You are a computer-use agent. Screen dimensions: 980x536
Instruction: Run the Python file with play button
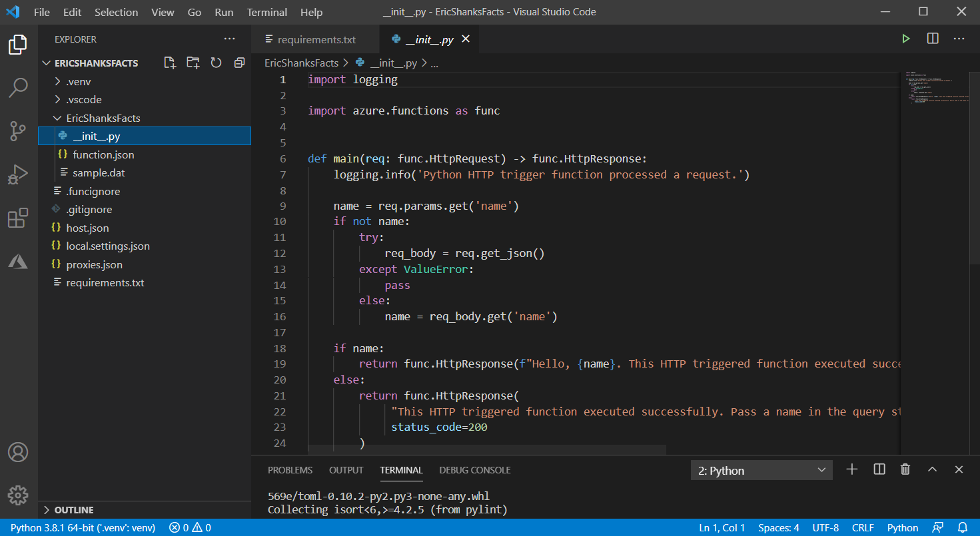pyautogui.click(x=905, y=39)
